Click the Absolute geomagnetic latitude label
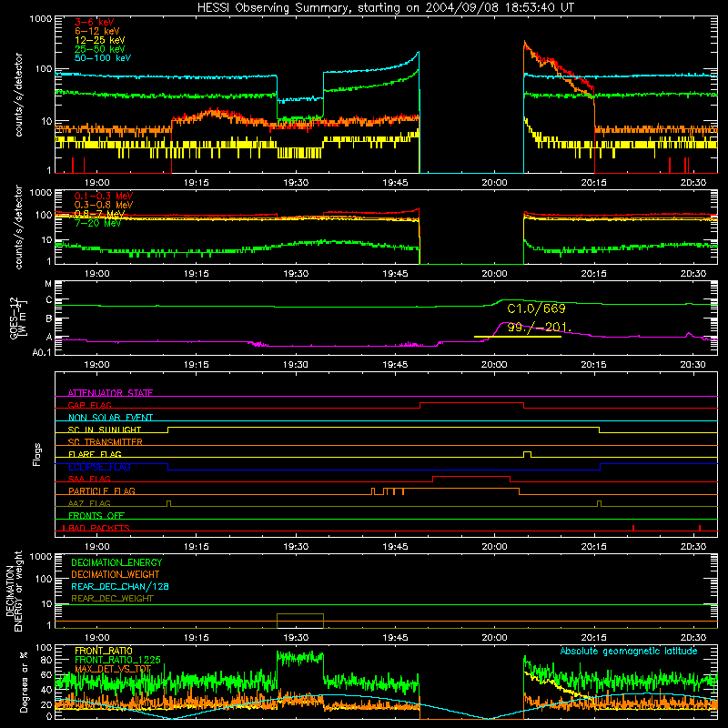 (629, 651)
